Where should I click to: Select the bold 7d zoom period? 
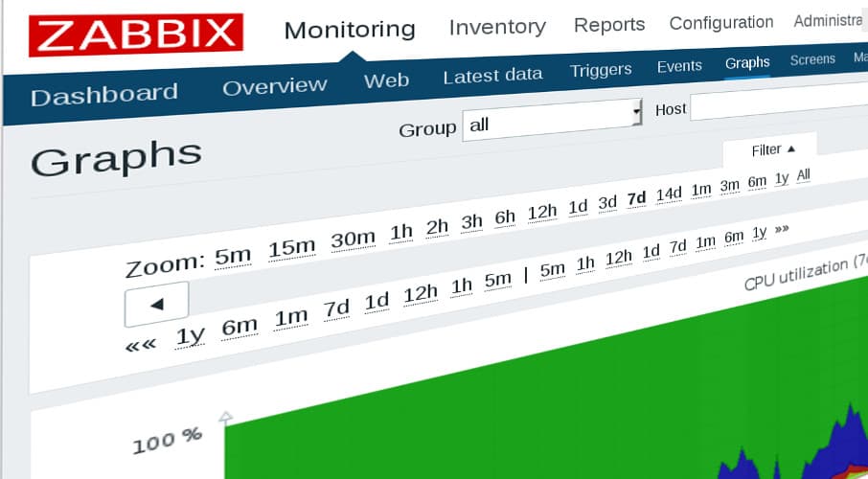click(636, 198)
